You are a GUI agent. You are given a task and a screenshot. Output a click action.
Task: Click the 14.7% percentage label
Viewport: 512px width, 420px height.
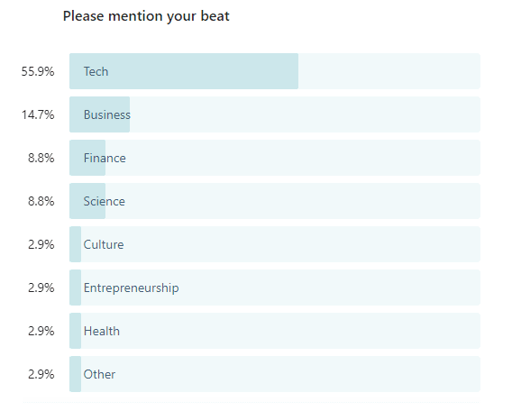point(38,115)
